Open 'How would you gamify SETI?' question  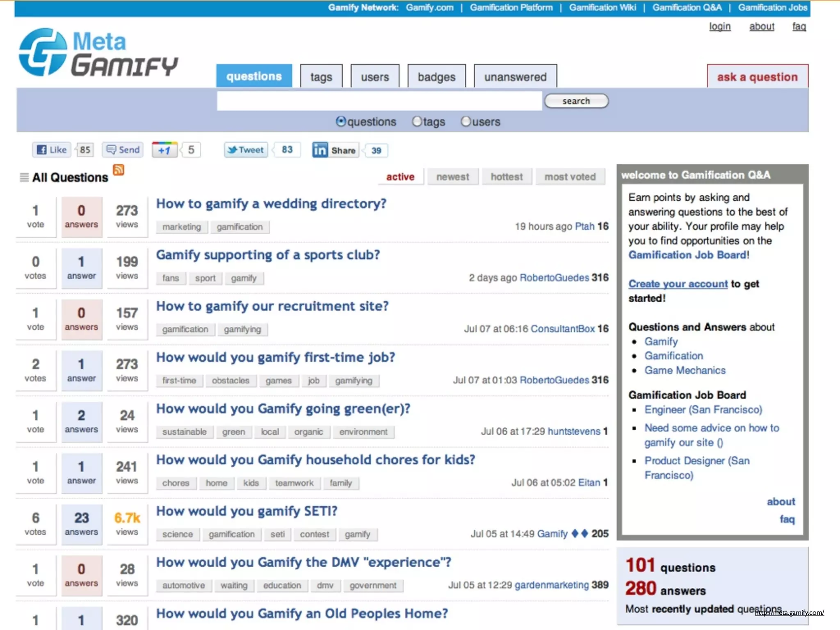[x=247, y=511]
